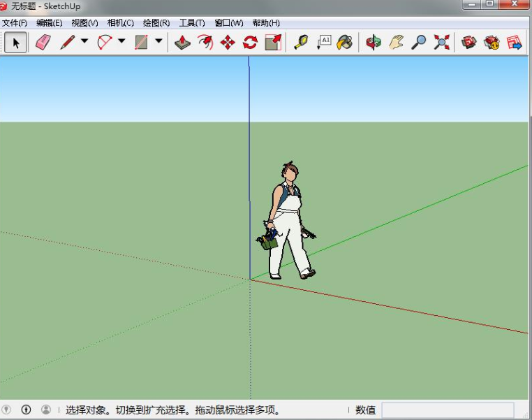Select the Zoom Extents tool

(x=441, y=43)
